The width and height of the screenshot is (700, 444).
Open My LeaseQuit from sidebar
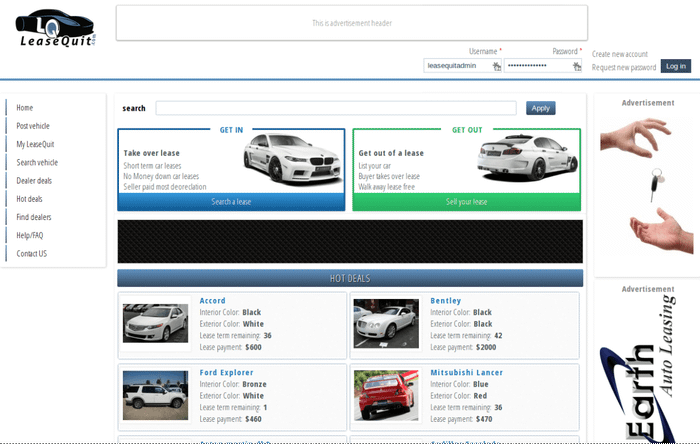coord(35,144)
